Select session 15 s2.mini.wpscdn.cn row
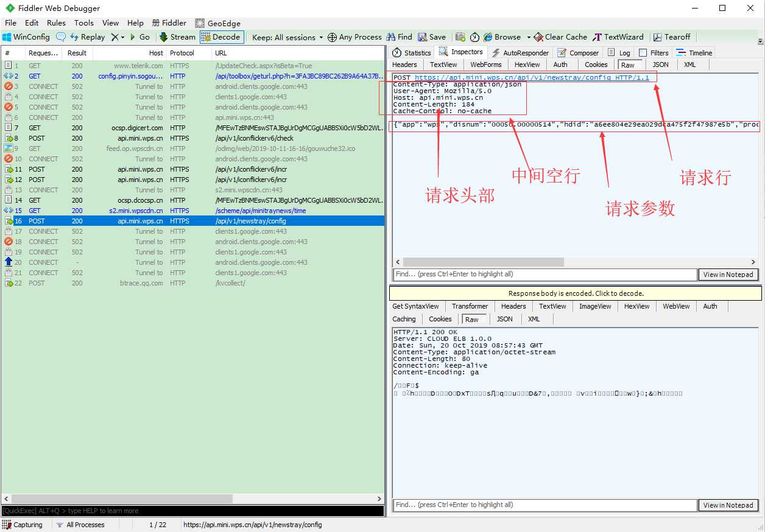Viewport: 765px width, 532px height. (x=192, y=211)
